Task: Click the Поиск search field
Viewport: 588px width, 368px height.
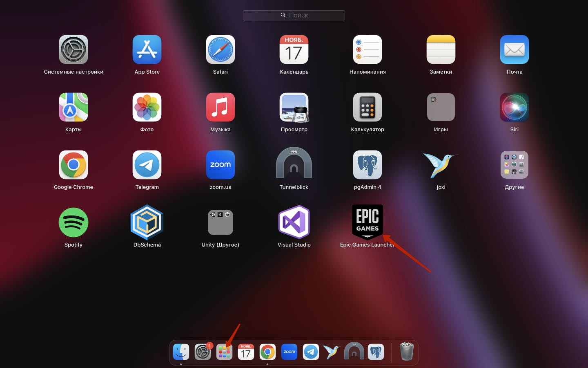Action: (x=294, y=15)
